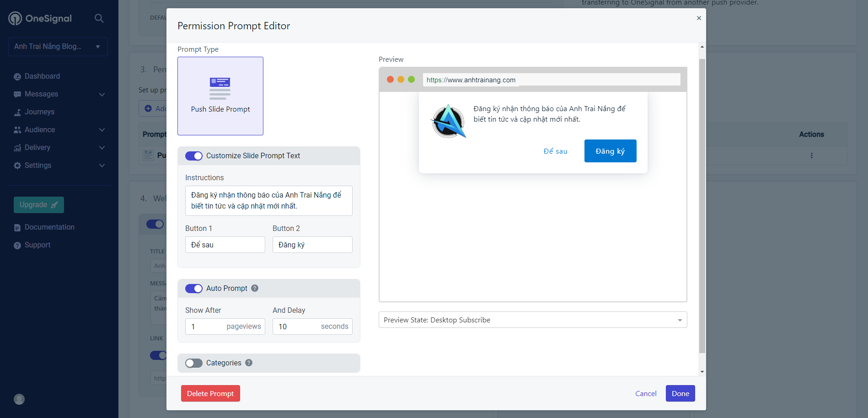Cancel the prompt editor
The height and width of the screenshot is (418, 868).
[646, 393]
